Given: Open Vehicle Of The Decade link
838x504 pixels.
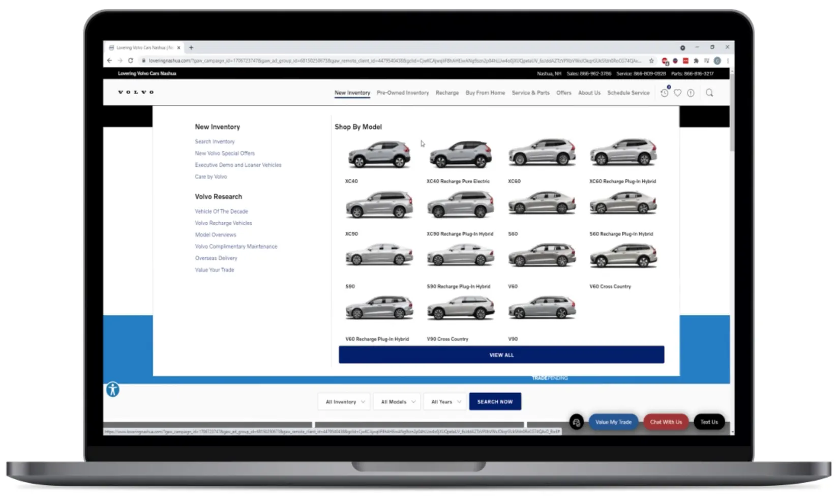Looking at the screenshot, I should point(221,211).
